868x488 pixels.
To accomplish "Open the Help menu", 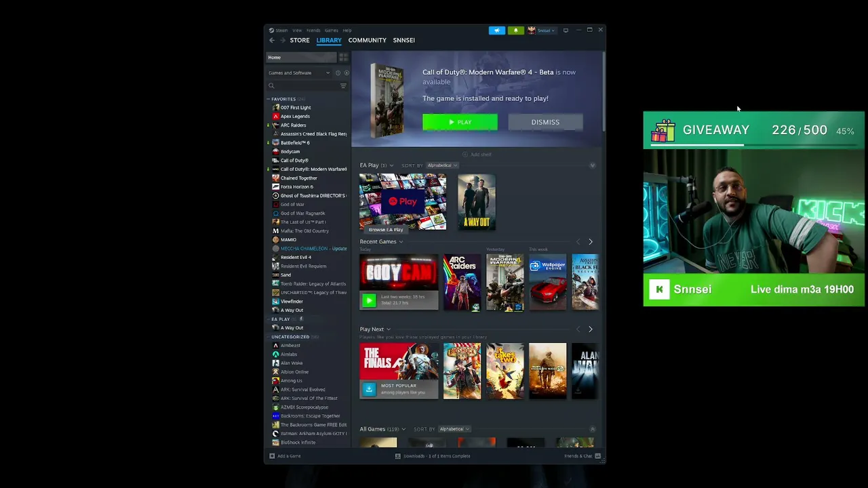I will point(347,30).
